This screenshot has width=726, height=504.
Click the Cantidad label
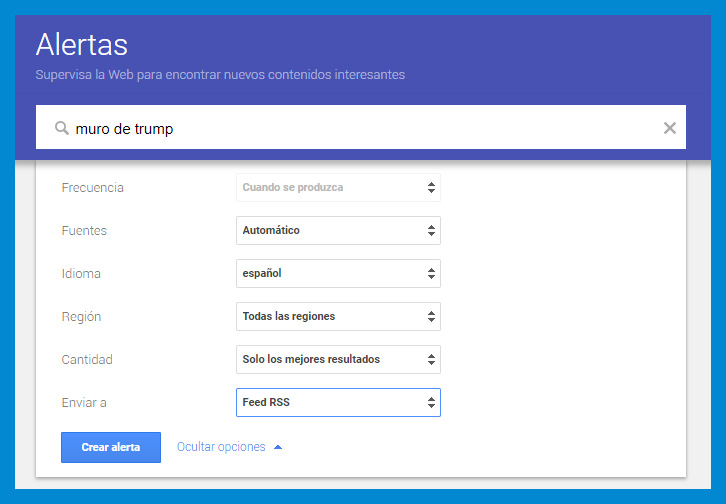point(87,360)
